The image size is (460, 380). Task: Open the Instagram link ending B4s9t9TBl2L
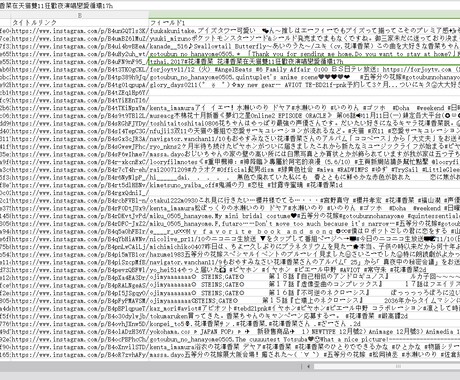click(80, 116)
